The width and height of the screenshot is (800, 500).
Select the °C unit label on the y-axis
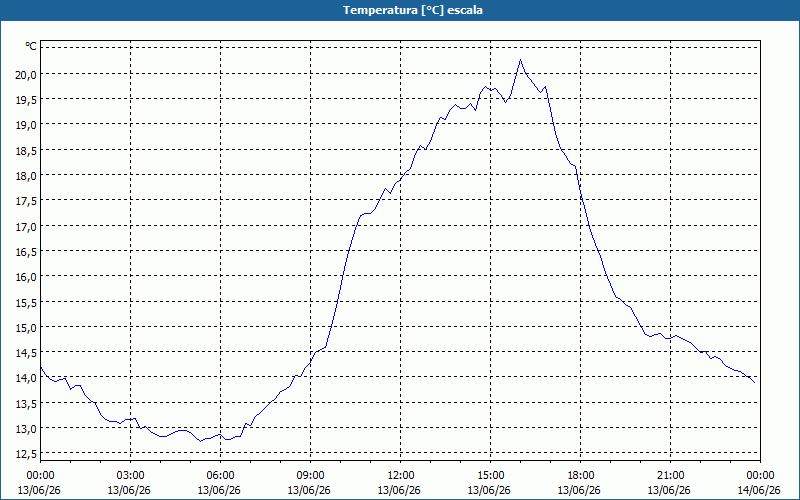click(31, 46)
